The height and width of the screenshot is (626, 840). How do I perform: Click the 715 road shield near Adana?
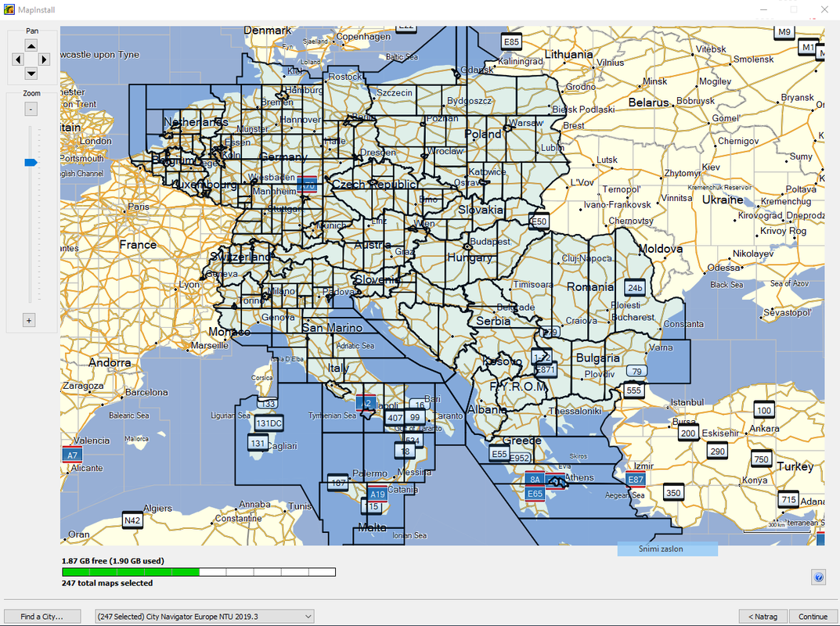pyautogui.click(x=788, y=499)
